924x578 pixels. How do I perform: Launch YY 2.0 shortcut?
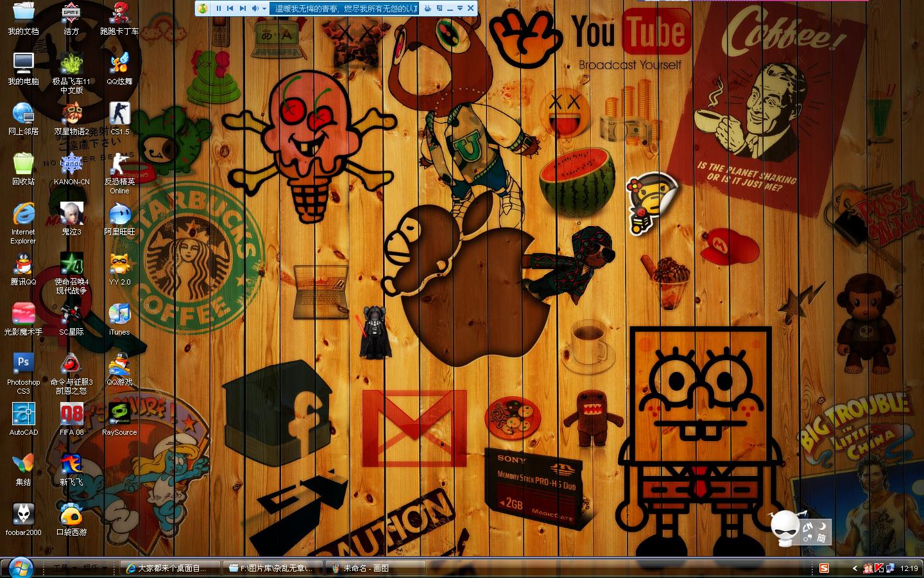(x=119, y=268)
